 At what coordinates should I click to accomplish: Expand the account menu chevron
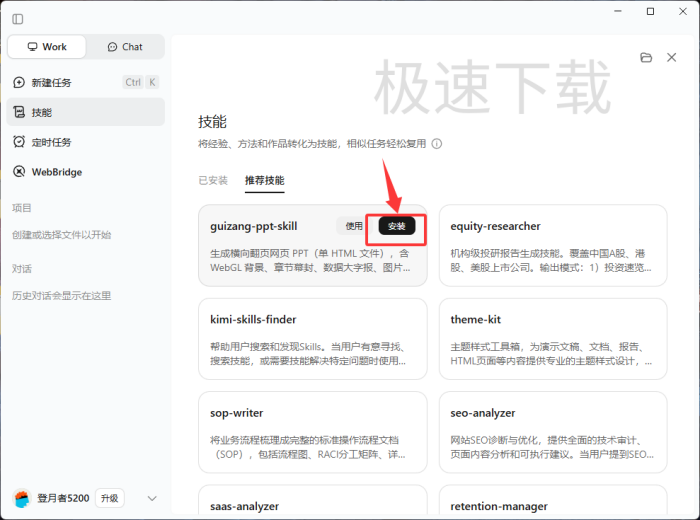[152, 498]
